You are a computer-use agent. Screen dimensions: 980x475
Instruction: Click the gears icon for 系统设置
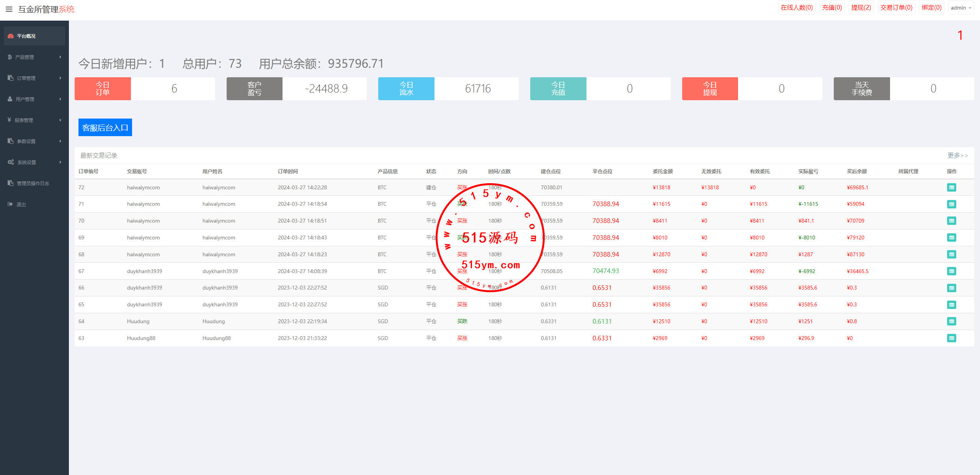(11, 162)
